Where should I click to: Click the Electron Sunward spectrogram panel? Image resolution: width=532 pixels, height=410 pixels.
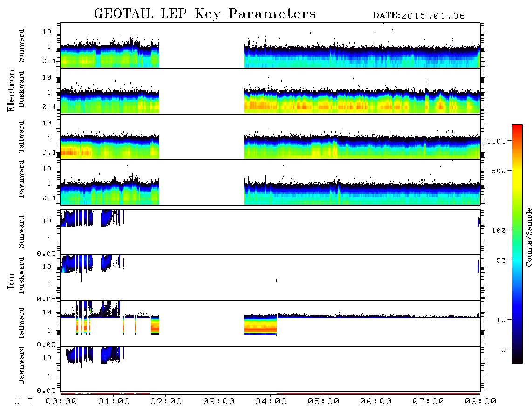[270, 46]
